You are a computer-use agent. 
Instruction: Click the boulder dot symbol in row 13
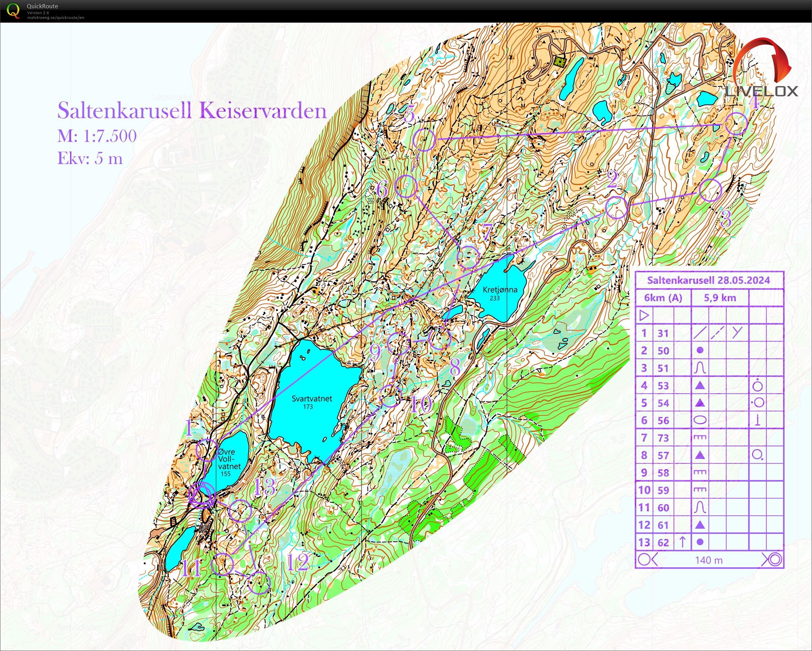pos(700,542)
